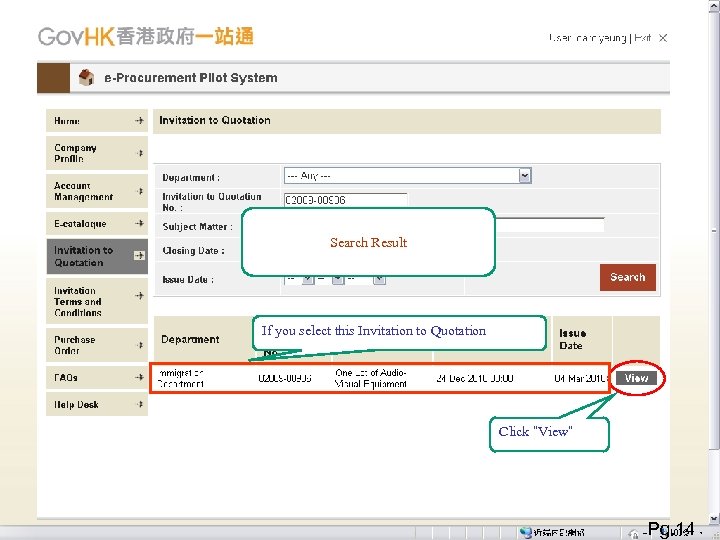Open the Department dropdown list
Image resolution: width=720 pixels, height=540 pixels.
(408, 176)
